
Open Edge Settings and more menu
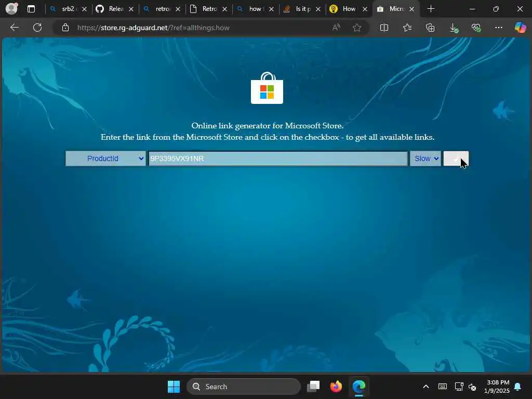498,28
